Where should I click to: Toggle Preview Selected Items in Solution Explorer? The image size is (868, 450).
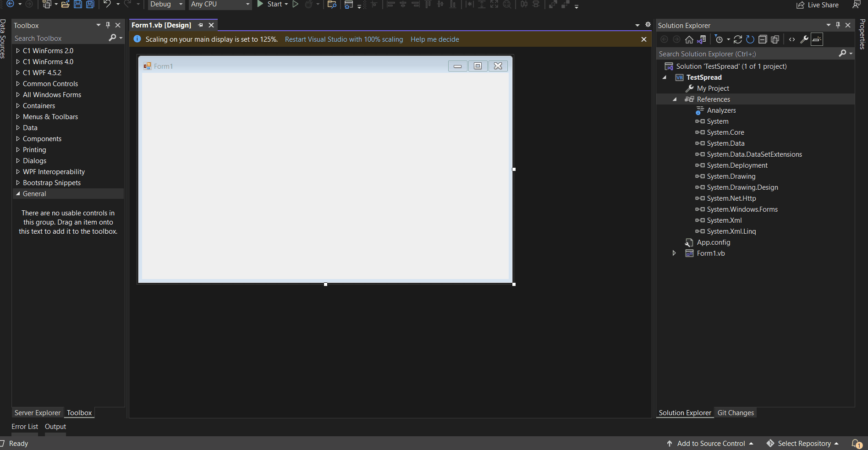(817, 39)
